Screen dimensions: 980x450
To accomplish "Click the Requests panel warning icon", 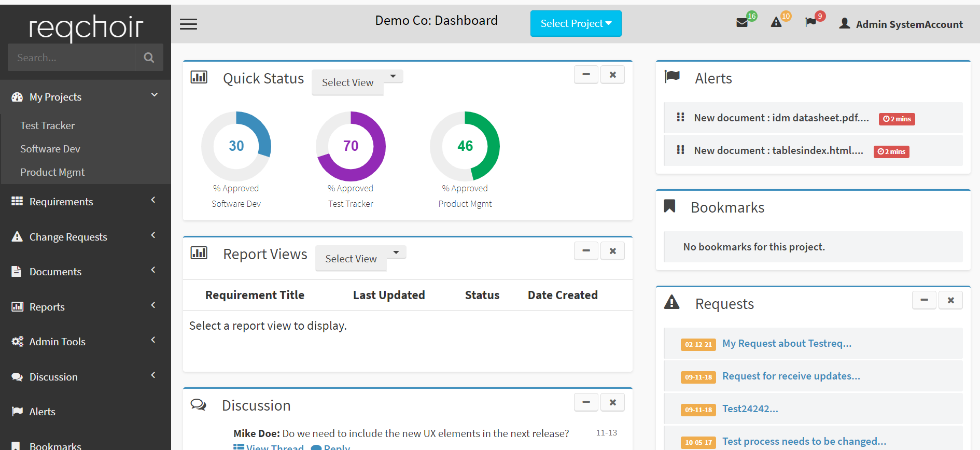I will tap(671, 302).
